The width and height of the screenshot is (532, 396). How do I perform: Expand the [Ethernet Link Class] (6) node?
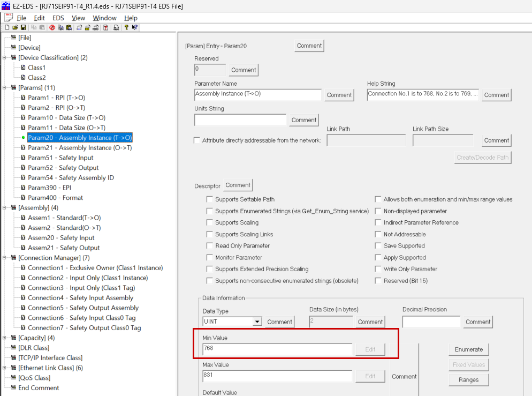pyautogui.click(x=4, y=368)
